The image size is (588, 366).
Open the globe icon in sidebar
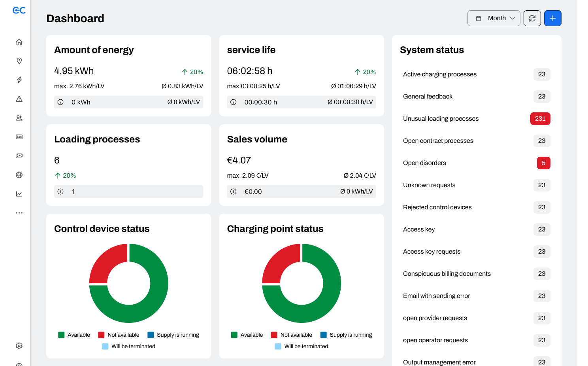coord(19,175)
